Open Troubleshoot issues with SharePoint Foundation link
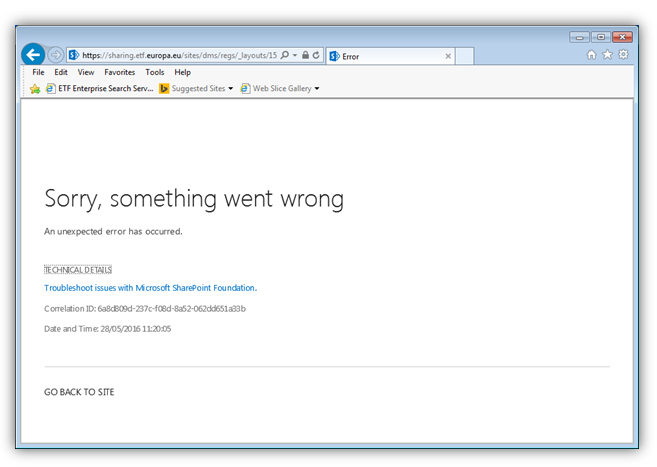This screenshot has height=467, width=657. click(150, 288)
